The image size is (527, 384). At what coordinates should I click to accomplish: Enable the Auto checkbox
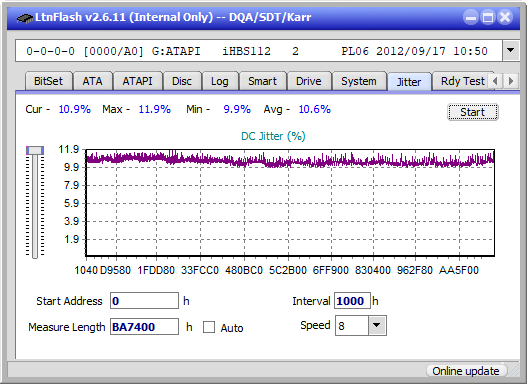[x=209, y=327]
